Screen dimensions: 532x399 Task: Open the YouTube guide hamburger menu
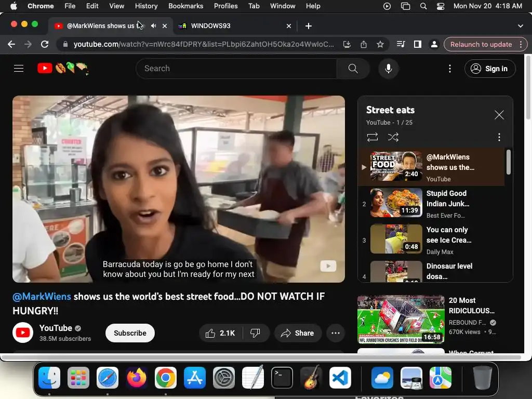tap(19, 69)
